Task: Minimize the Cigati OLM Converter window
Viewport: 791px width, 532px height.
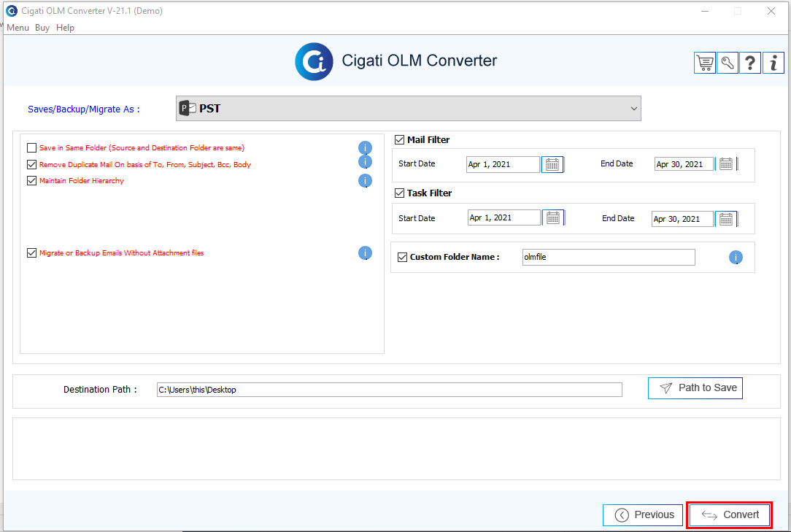Action: click(705, 11)
